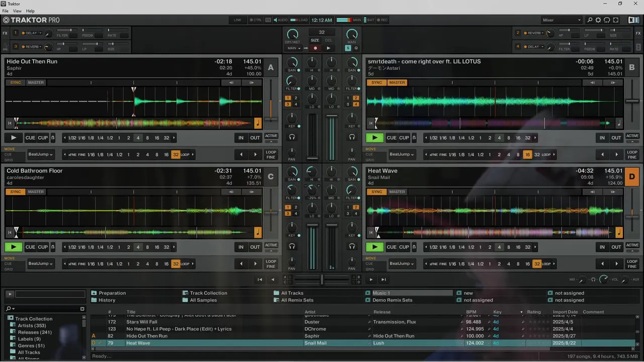
Task: Click the Native Instruments logo icon
Action: [x=633, y=20]
